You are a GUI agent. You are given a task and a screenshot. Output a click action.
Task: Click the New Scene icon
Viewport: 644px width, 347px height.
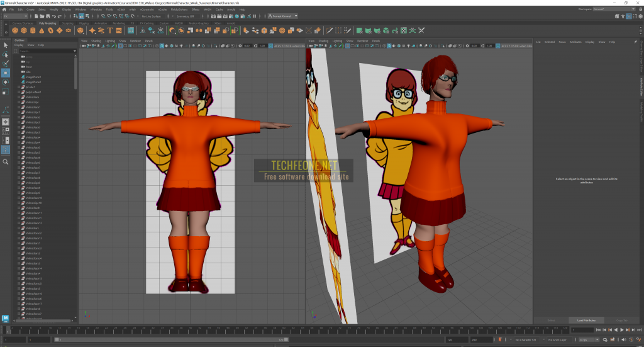[36, 16]
